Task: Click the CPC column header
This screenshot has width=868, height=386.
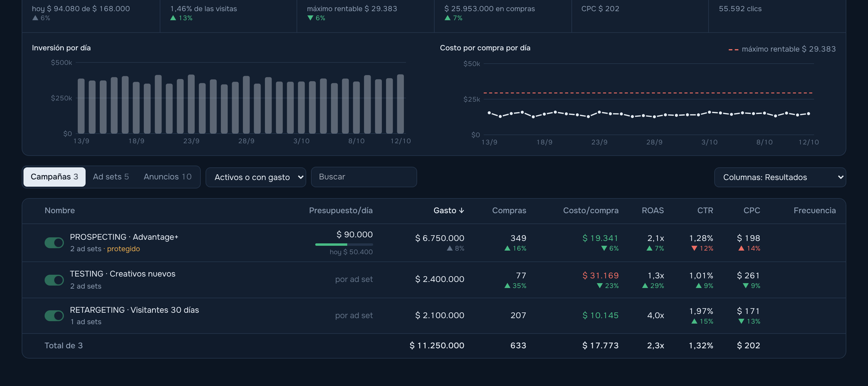Action: tap(752, 211)
